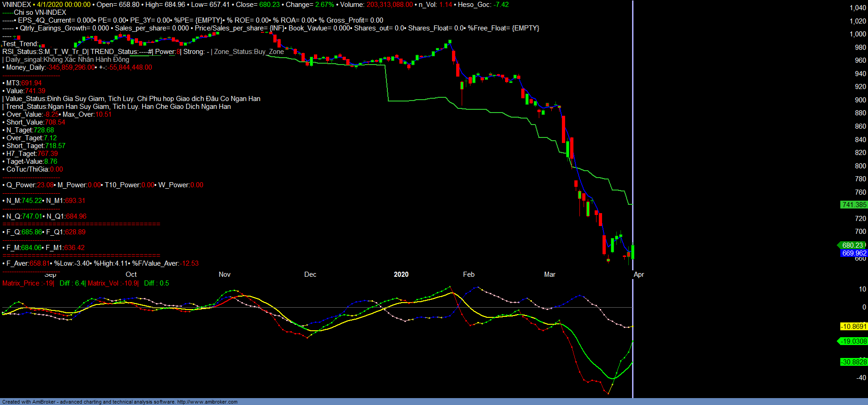868x405 pixels.
Task: Select the Money_Daily value line
Action: click(x=78, y=67)
